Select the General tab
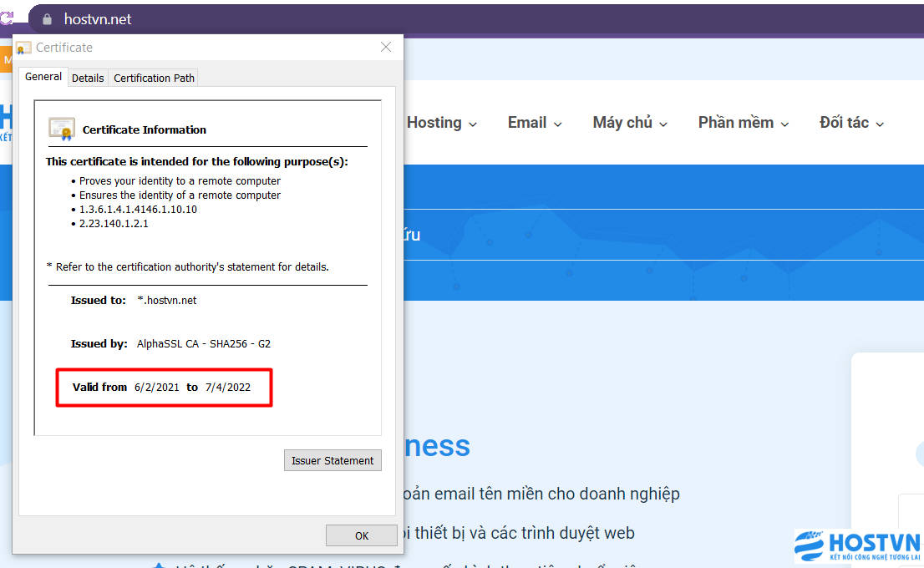Screen dimensions: 924x568 pos(43,77)
